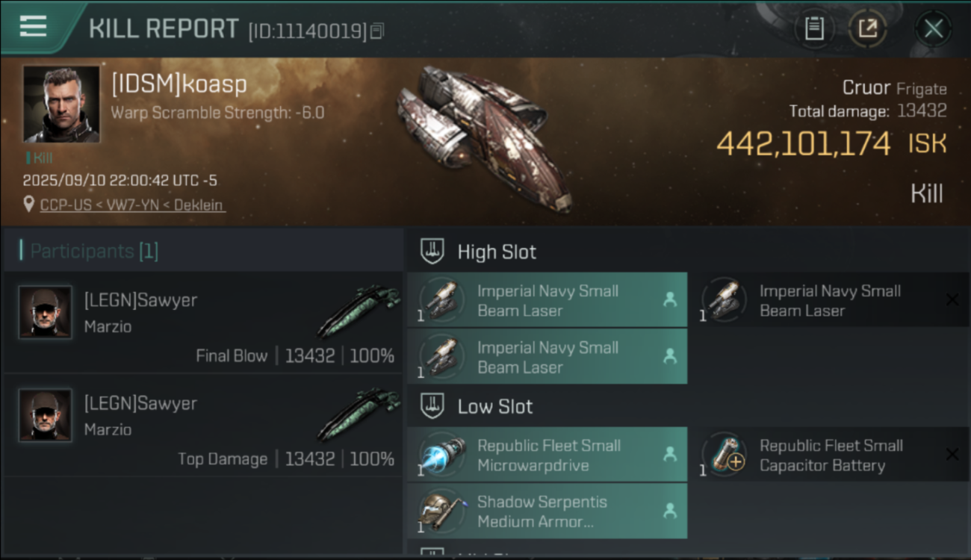Viewport: 971px width, 560px height.
Task: Click the Cruor ship image
Action: [485, 138]
